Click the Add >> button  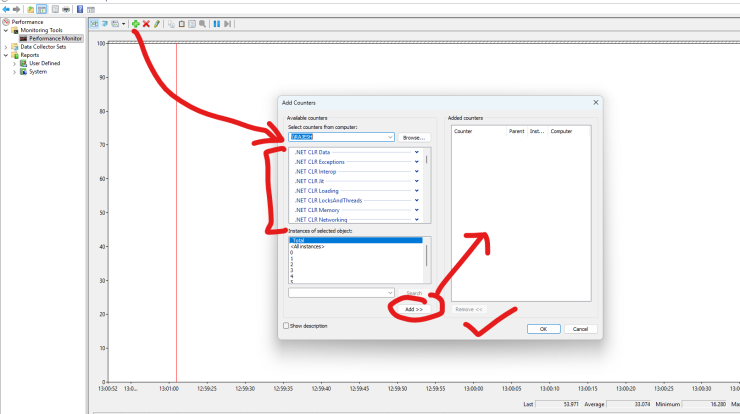[x=415, y=309]
